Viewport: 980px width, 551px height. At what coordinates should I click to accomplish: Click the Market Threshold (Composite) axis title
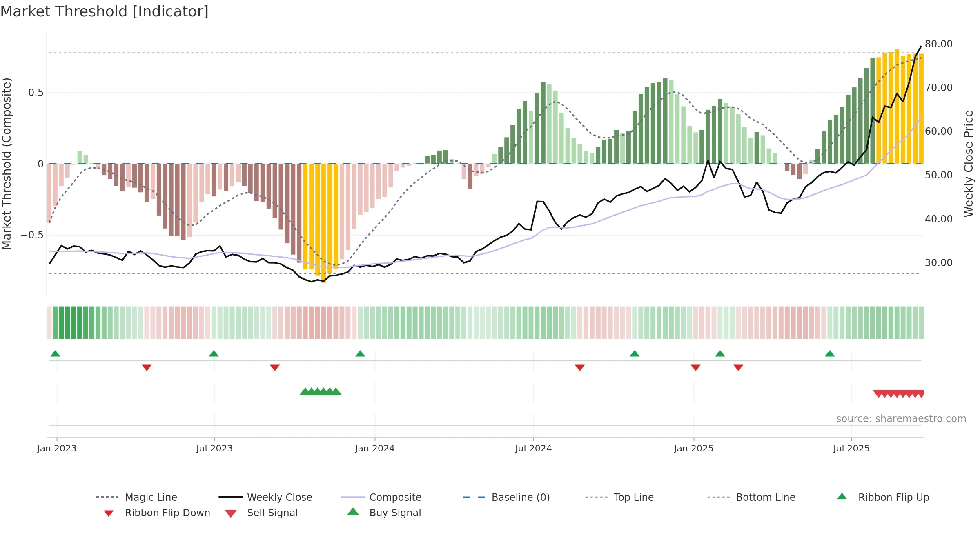click(x=7, y=164)
